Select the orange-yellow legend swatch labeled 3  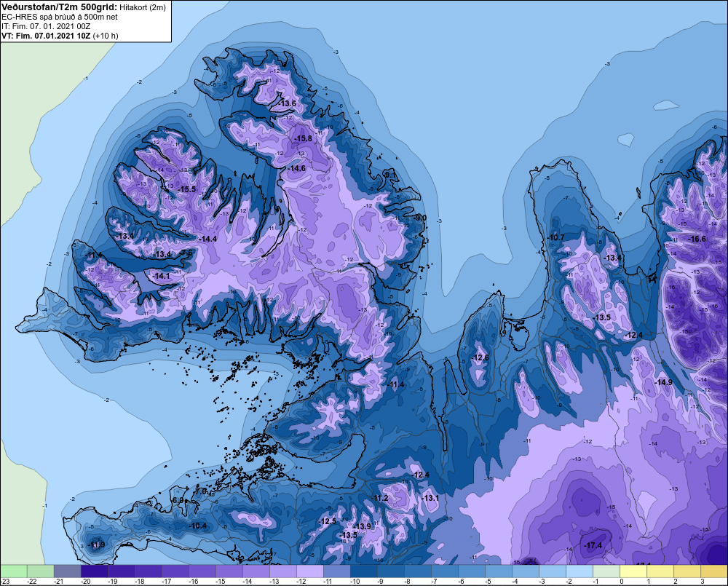coord(714,571)
